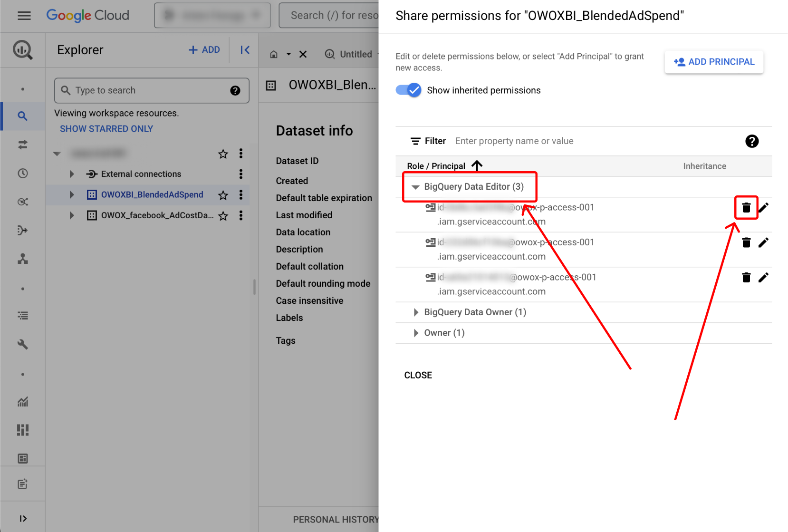Select OWOX_facebook_AdCostData dataset in tree
This screenshot has height=532, width=788.
tap(157, 215)
